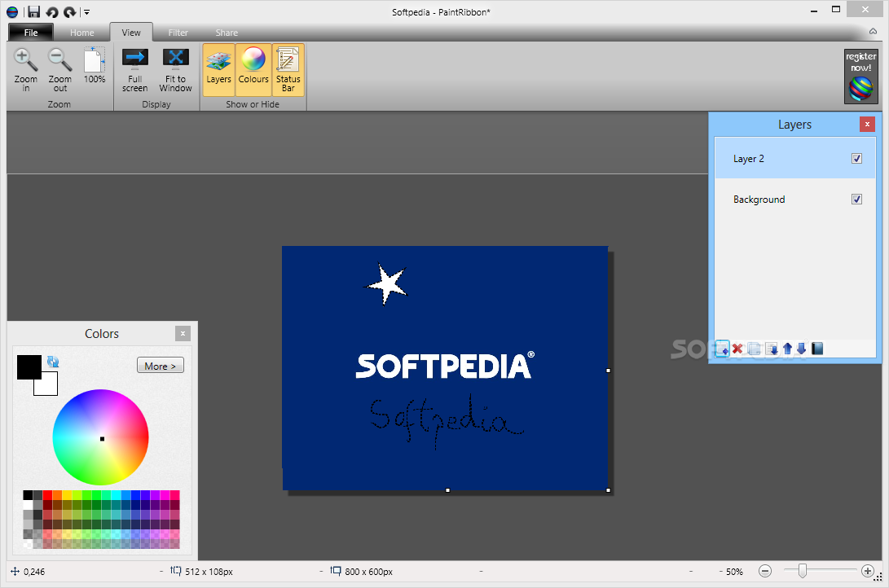Add a new layer

point(722,349)
